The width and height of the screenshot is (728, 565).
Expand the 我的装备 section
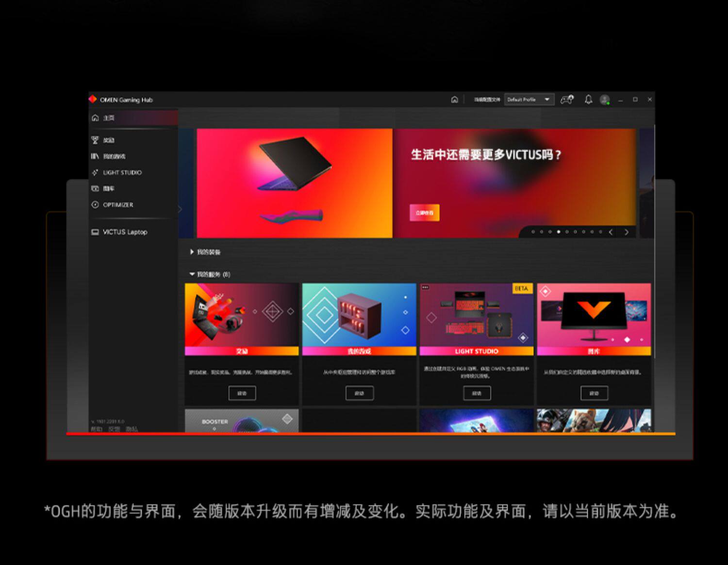(205, 252)
